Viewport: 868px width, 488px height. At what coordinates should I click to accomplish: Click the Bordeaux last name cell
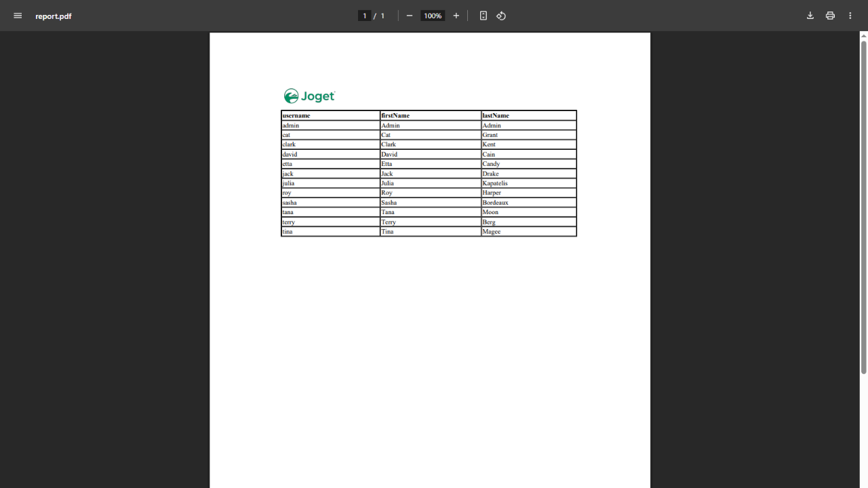[x=495, y=203]
